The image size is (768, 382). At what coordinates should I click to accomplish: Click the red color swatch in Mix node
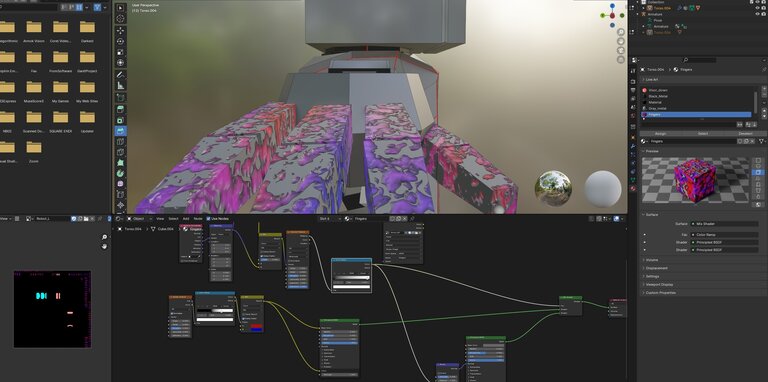(257, 326)
